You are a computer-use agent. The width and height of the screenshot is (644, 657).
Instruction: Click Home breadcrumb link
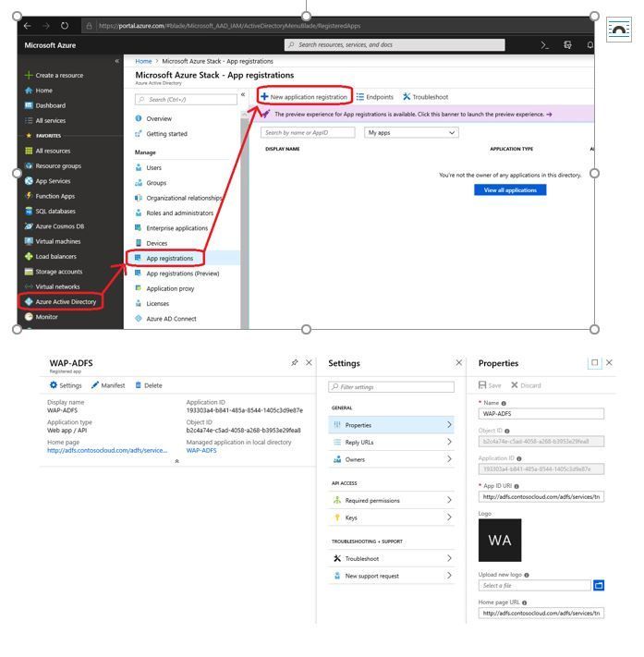143,61
